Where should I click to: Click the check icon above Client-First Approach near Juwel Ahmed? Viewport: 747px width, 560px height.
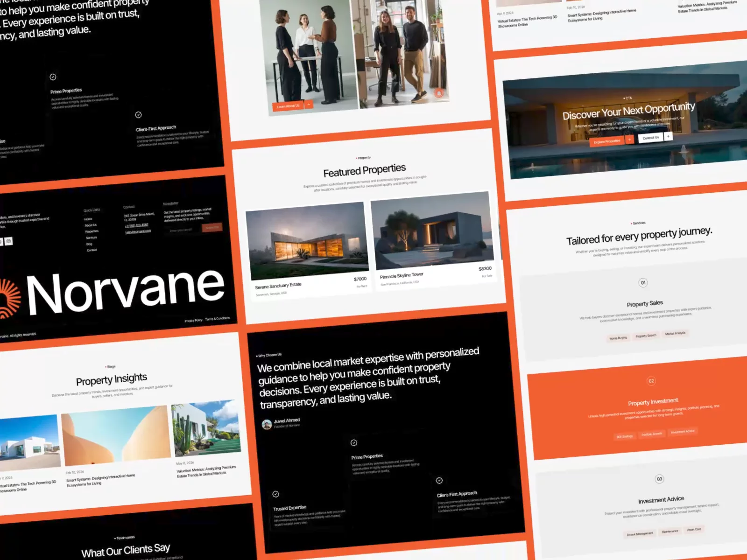pyautogui.click(x=439, y=480)
